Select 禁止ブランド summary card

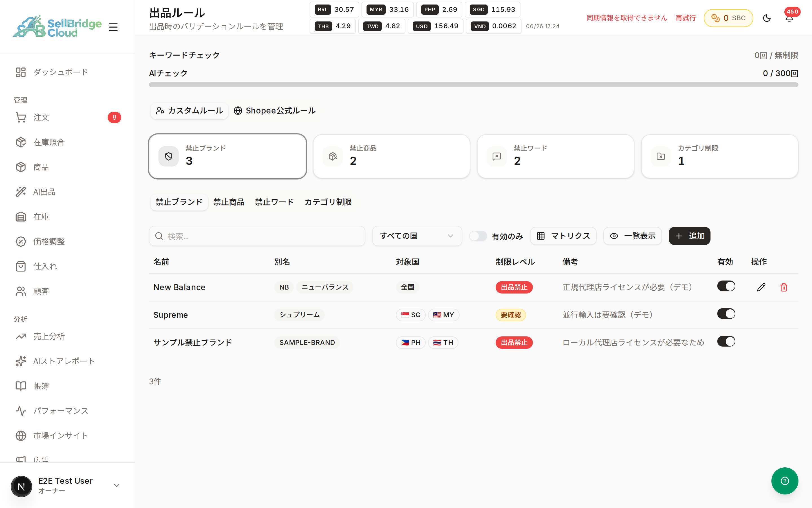228,156
